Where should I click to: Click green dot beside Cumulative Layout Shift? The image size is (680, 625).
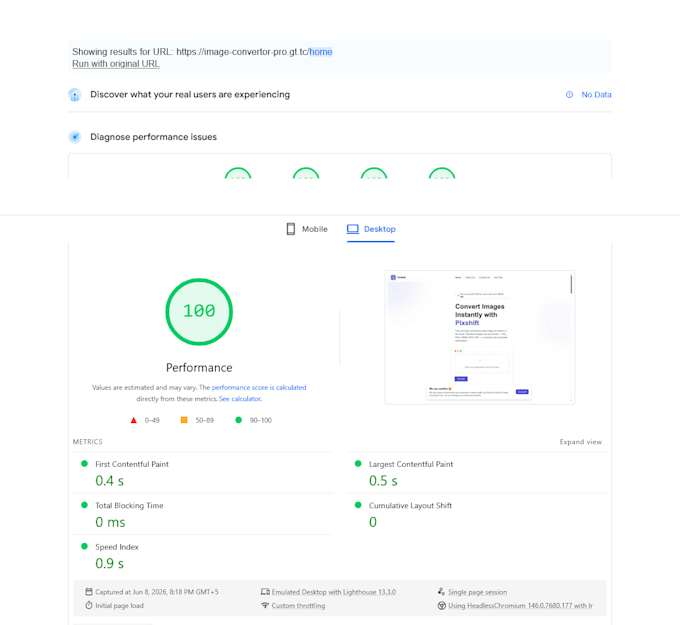(x=358, y=505)
